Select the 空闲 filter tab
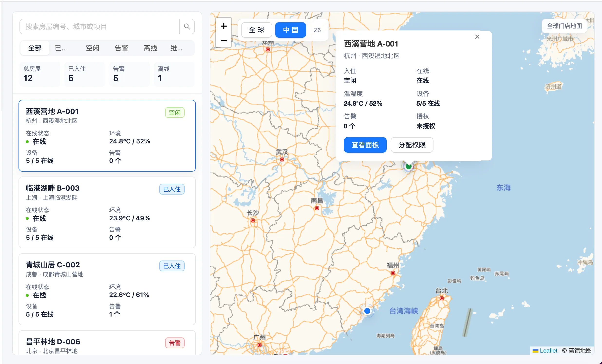The width and height of the screenshot is (602, 364). pos(93,48)
